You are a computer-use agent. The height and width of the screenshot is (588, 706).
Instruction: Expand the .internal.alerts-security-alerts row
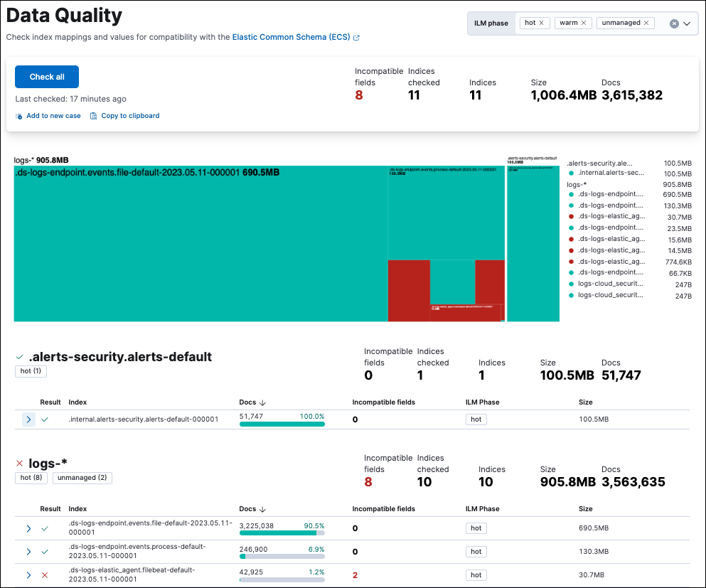click(x=28, y=419)
